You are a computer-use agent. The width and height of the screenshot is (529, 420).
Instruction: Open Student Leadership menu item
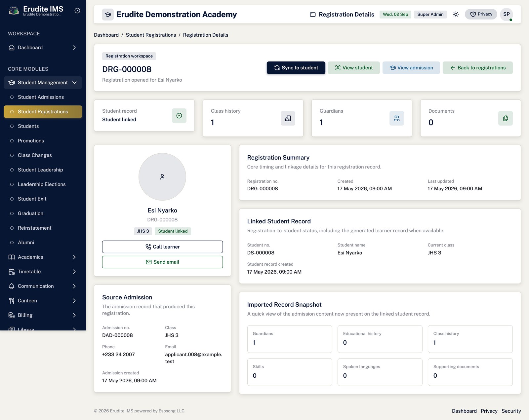pyautogui.click(x=43, y=170)
